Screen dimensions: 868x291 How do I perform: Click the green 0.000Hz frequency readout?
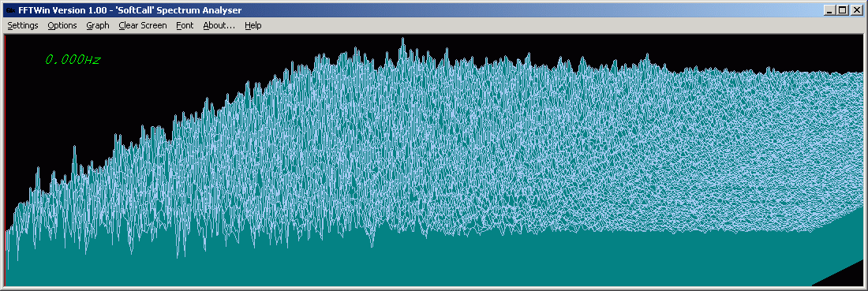coord(73,60)
